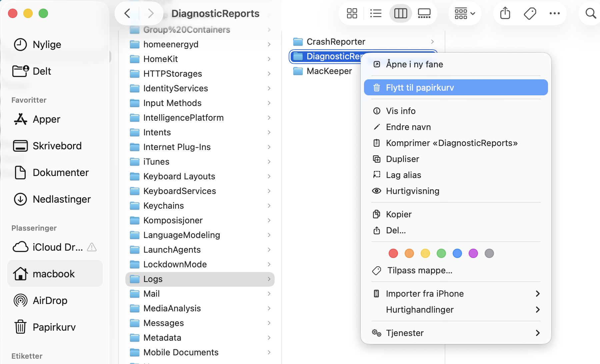
Task: Click the iCloud warning triangle icon
Action: tap(92, 247)
